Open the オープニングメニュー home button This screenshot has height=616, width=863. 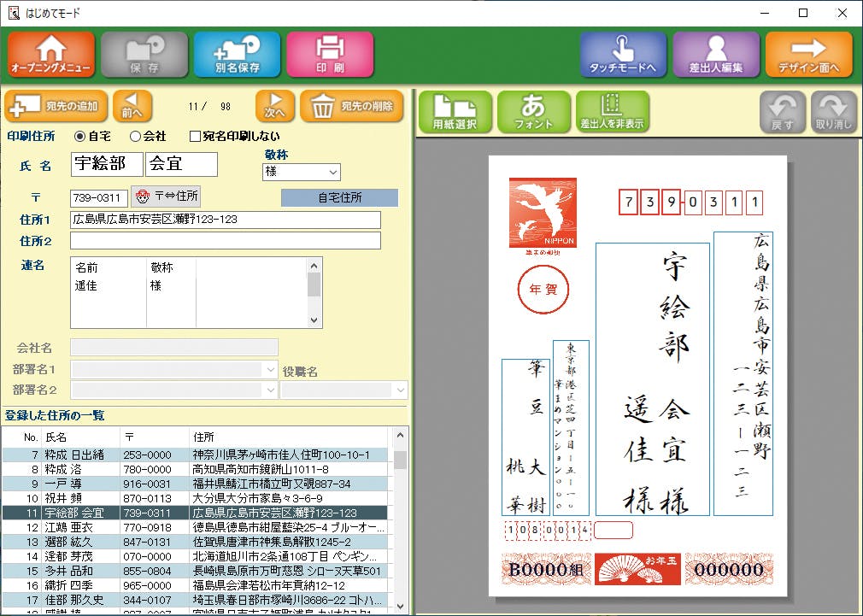tap(52, 55)
